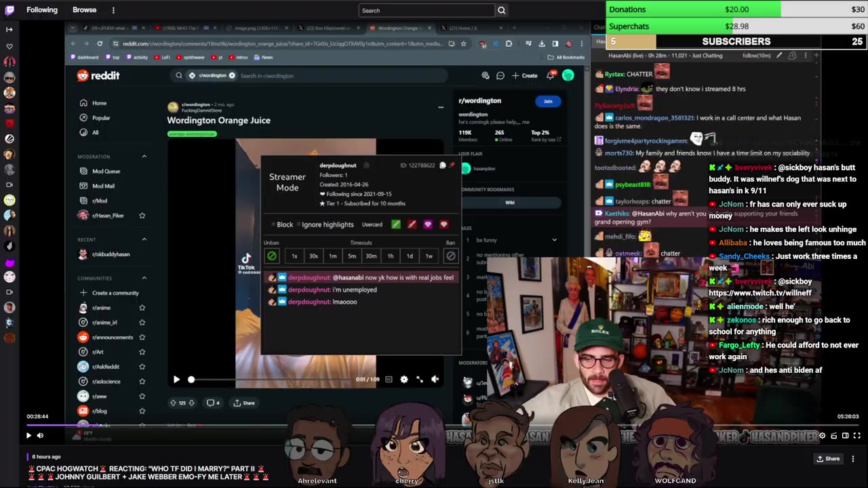868x488 pixels.
Task: Expand the "be funny" rule chevron
Action: pos(554,240)
